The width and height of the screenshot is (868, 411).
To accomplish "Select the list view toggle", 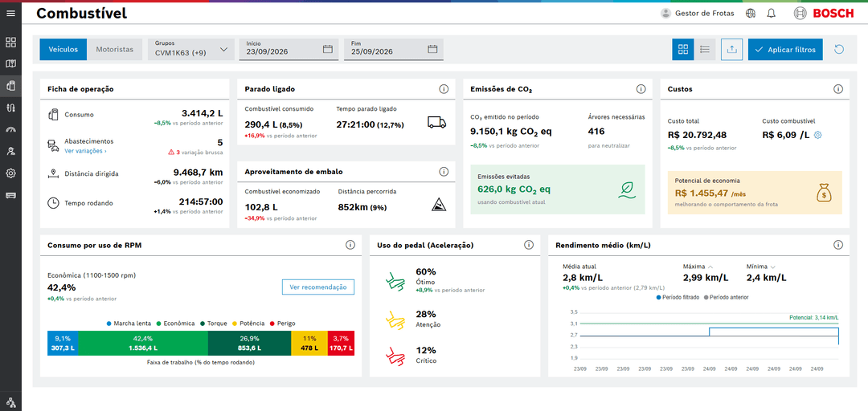I will [705, 49].
